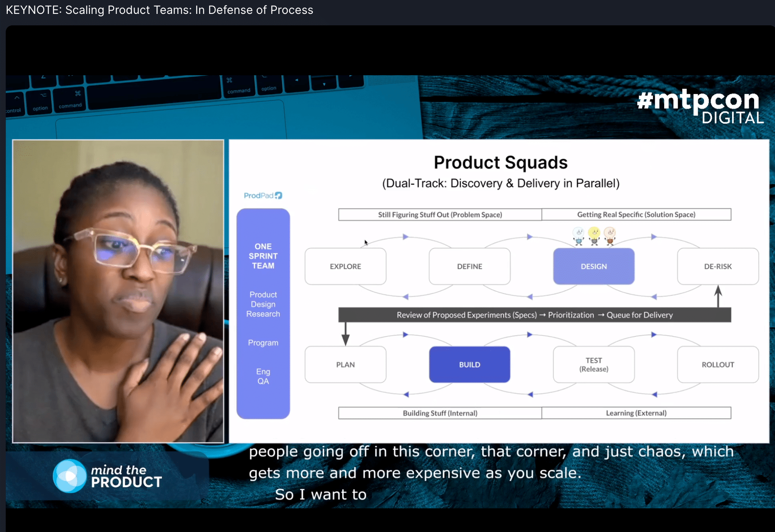Click the ProdPad logo on slide
Viewport: 775px width, 532px height.
(x=263, y=196)
